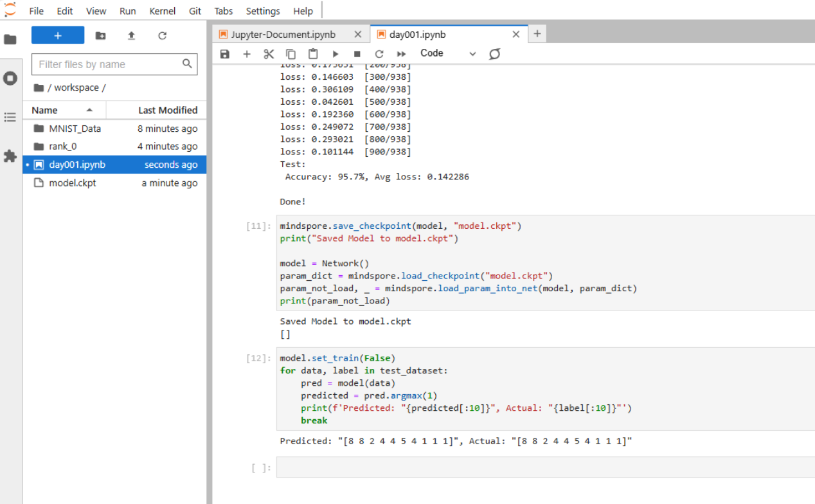815x504 pixels.
Task: Run the selected cell
Action: 335,54
